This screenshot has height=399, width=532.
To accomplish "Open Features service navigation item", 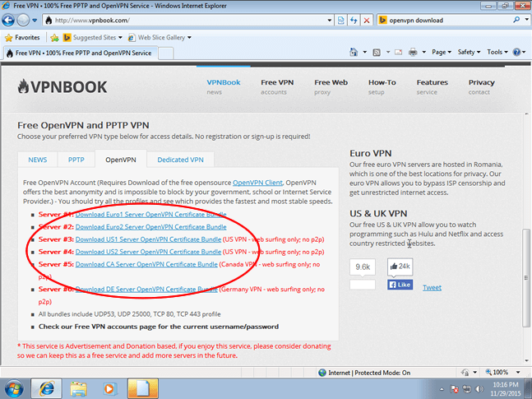I will (x=432, y=87).
